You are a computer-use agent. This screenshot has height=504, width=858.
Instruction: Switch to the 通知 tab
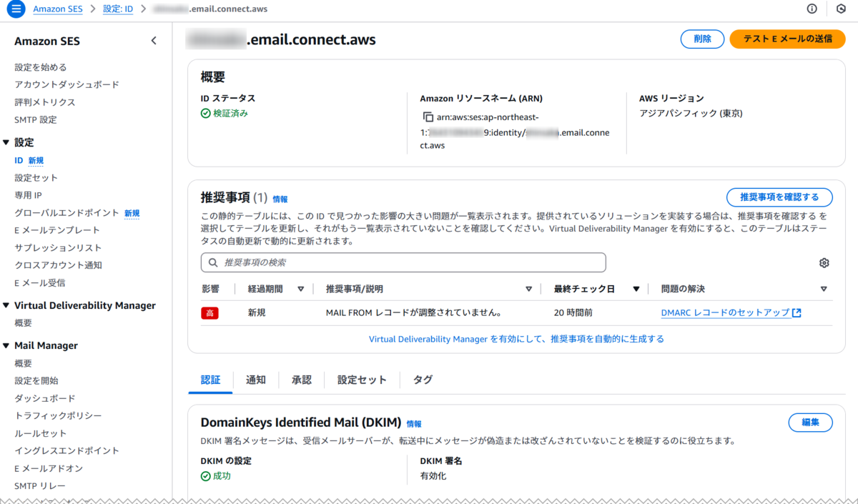click(255, 380)
